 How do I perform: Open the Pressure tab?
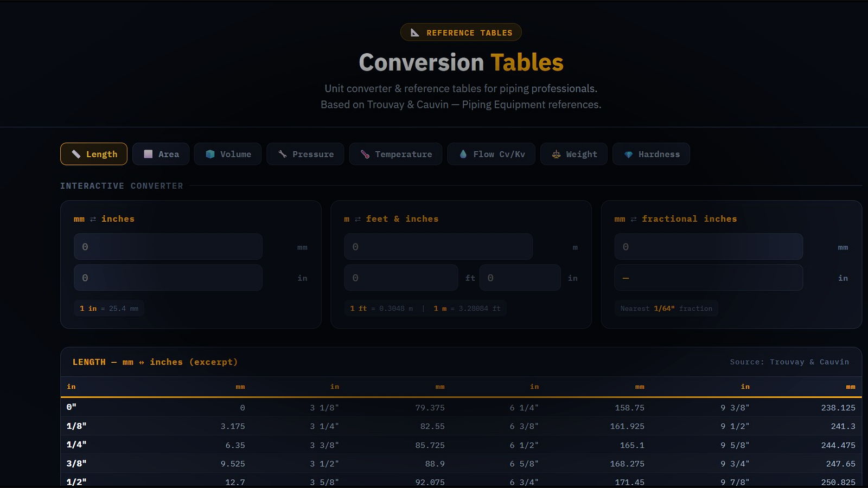pos(305,154)
